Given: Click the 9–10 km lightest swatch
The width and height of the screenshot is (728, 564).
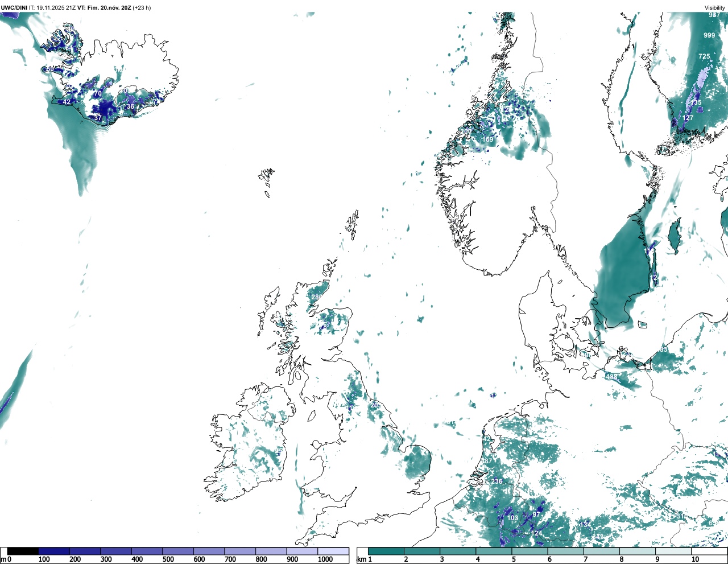Looking at the screenshot, I should pos(673,551).
